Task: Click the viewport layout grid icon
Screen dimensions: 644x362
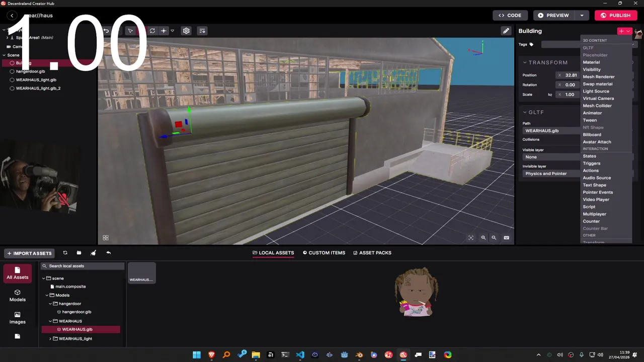Action: tap(106, 238)
